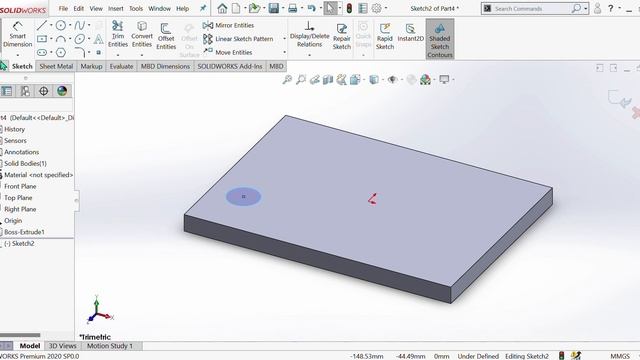Select the Ellipse sketch tool
Image resolution: width=640 pixels, height=360 pixels.
[x=80, y=39]
